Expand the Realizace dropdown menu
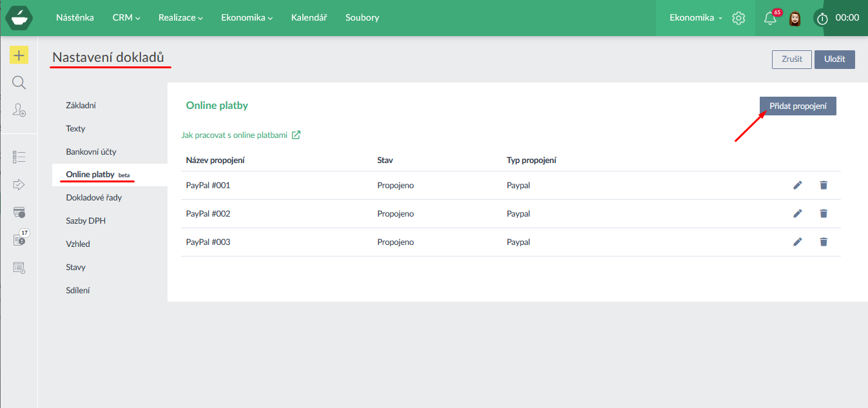This screenshot has height=408, width=868. (180, 18)
